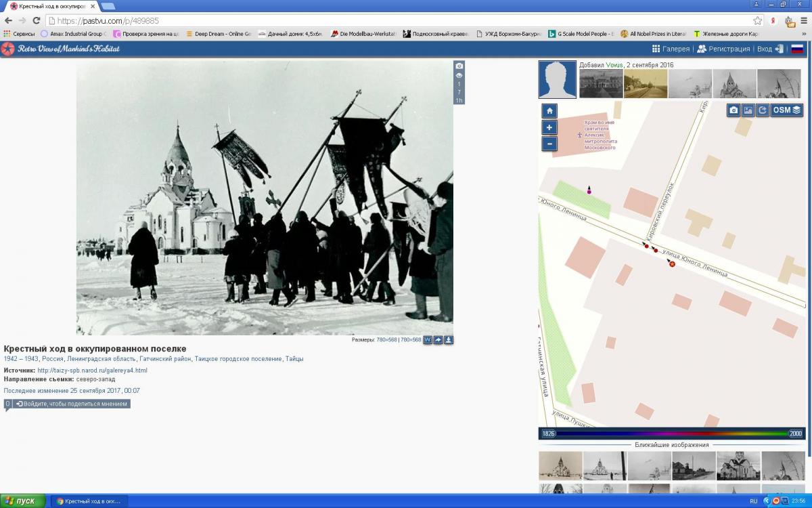The width and height of the screenshot is (812, 508).
Task: Click the Vovus user avatar
Action: click(x=558, y=80)
